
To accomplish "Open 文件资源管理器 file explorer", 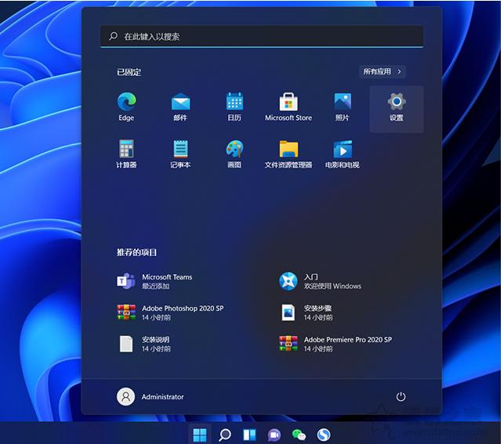I will (288, 154).
